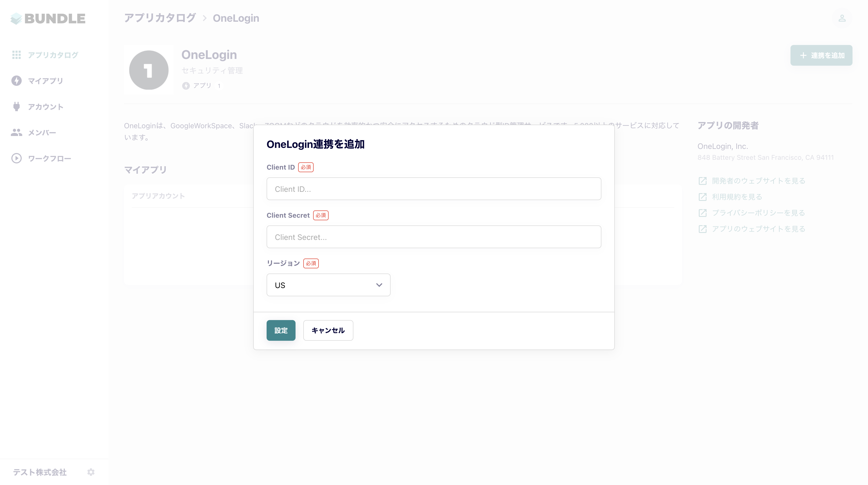Click the 必須 badge next to Client ID
868x485 pixels.
[x=306, y=167]
